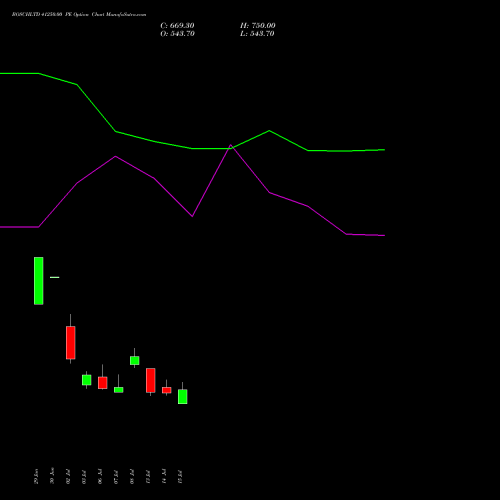
Task: Click the 07 Jul date axis label
Action: pos(116,477)
